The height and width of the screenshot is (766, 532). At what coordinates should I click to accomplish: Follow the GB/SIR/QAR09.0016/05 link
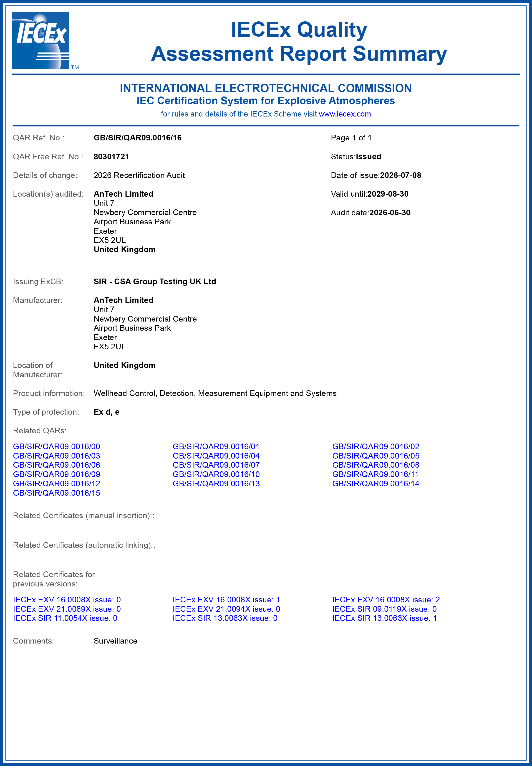(376, 456)
